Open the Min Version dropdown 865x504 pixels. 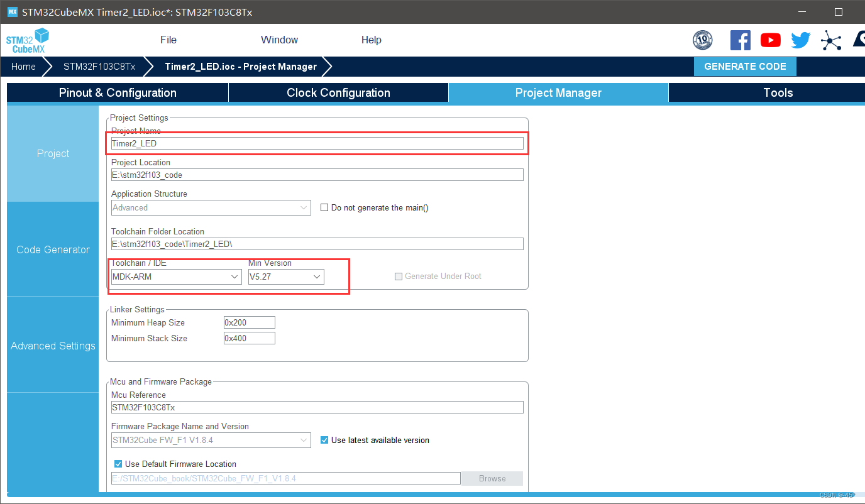[286, 277]
